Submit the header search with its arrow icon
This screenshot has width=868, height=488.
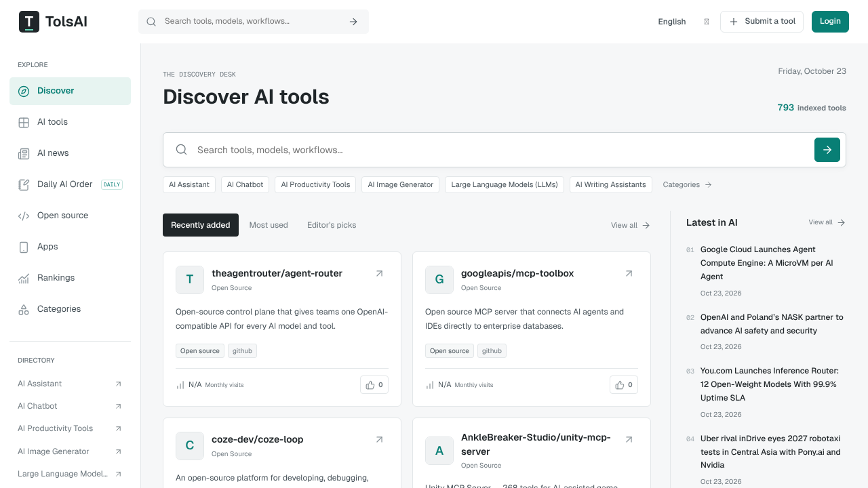tap(353, 22)
